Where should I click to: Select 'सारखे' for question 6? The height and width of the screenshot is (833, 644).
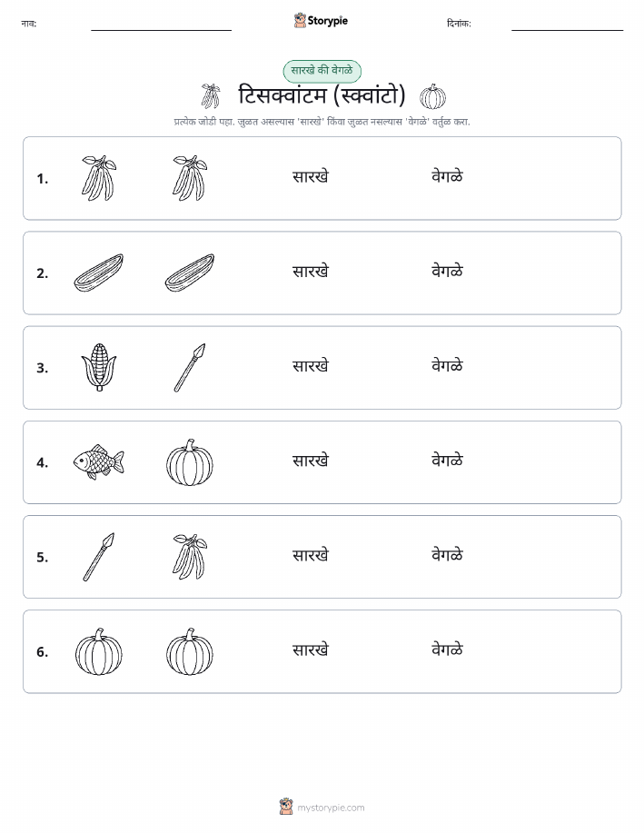pos(311,650)
